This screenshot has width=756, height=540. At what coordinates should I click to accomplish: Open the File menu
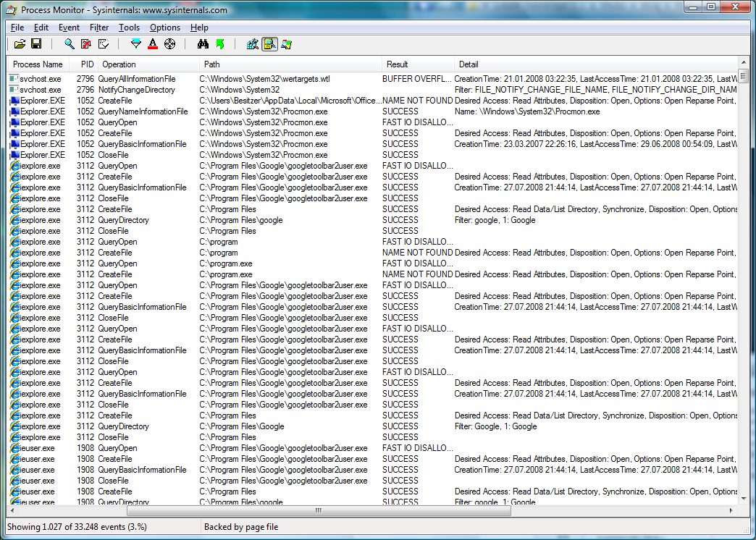(17, 28)
